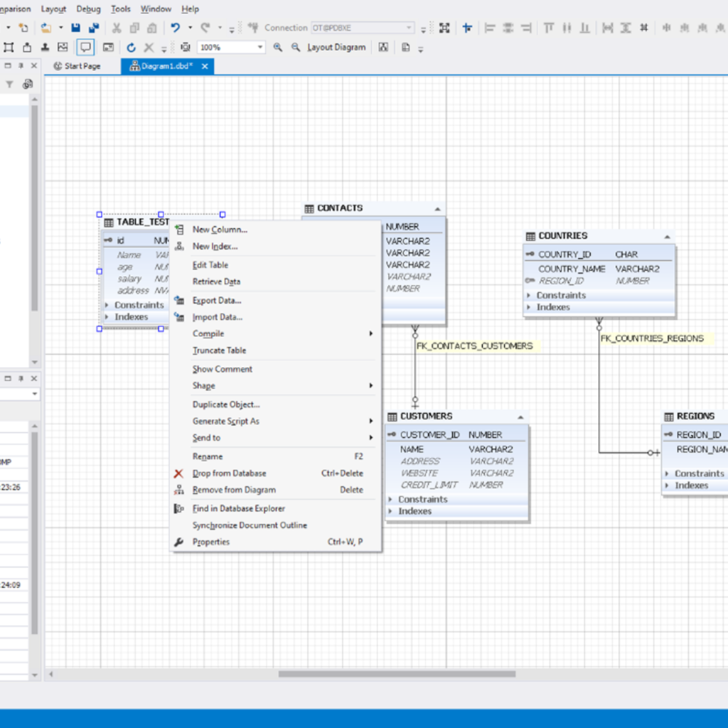Open the Undo history dropdown arrow
This screenshot has width=728, height=728.
190,28
